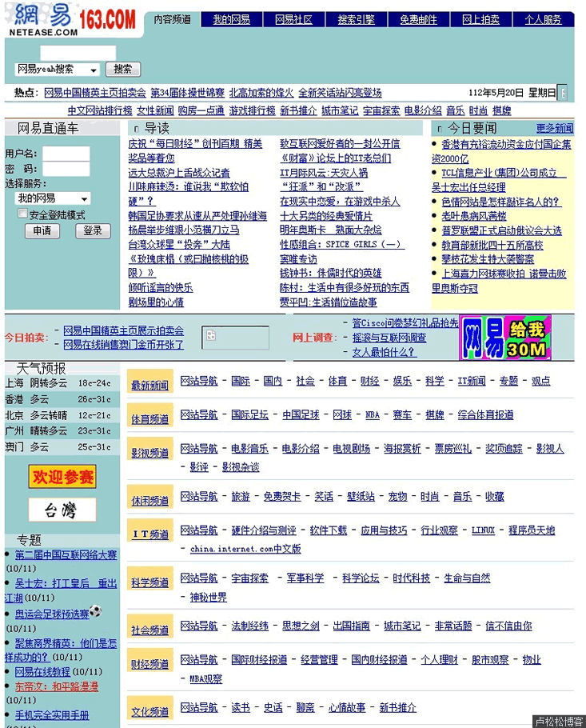
Task: Focus the 用户名 username input field
Action: click(x=66, y=153)
